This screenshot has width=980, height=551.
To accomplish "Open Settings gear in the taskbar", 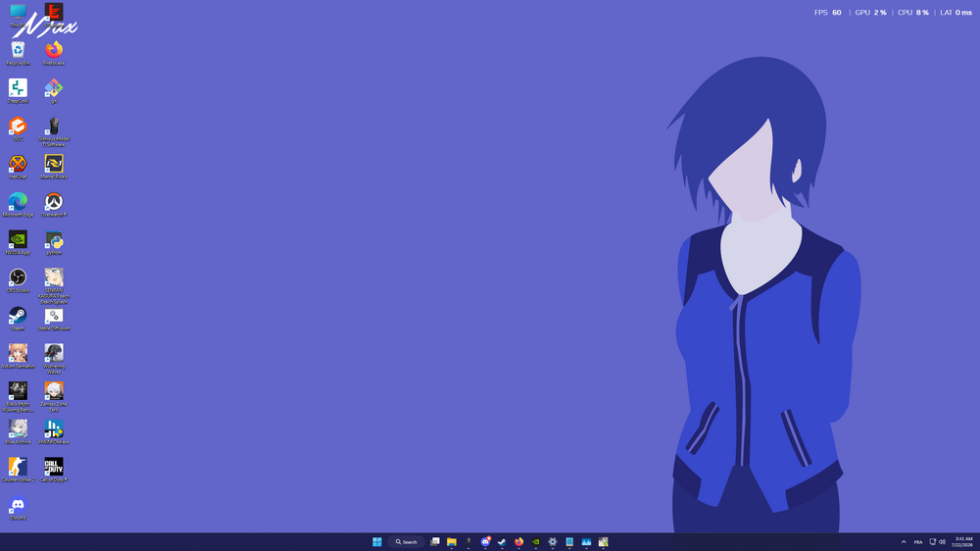I will pos(553,541).
